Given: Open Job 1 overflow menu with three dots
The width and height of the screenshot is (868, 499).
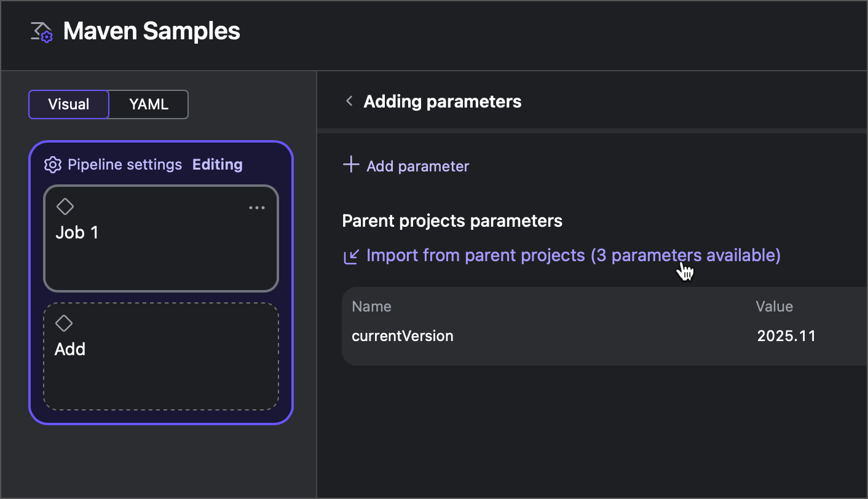Looking at the screenshot, I should (x=257, y=207).
